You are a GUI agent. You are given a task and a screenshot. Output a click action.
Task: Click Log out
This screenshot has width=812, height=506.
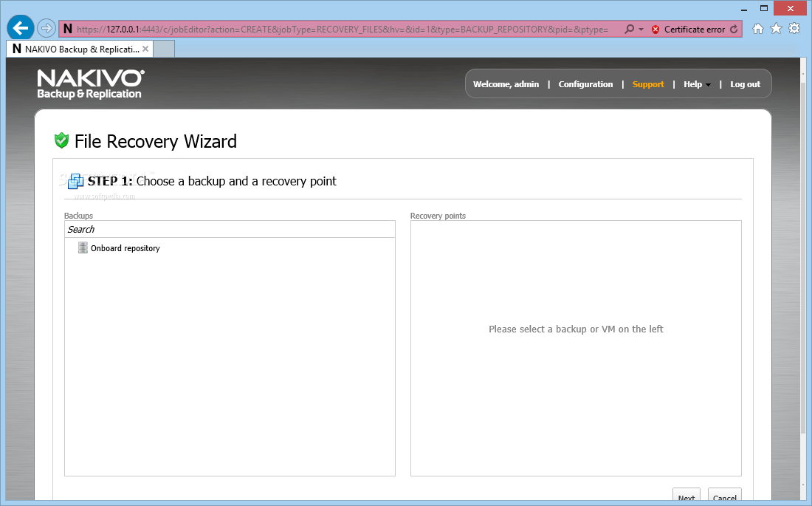(746, 84)
